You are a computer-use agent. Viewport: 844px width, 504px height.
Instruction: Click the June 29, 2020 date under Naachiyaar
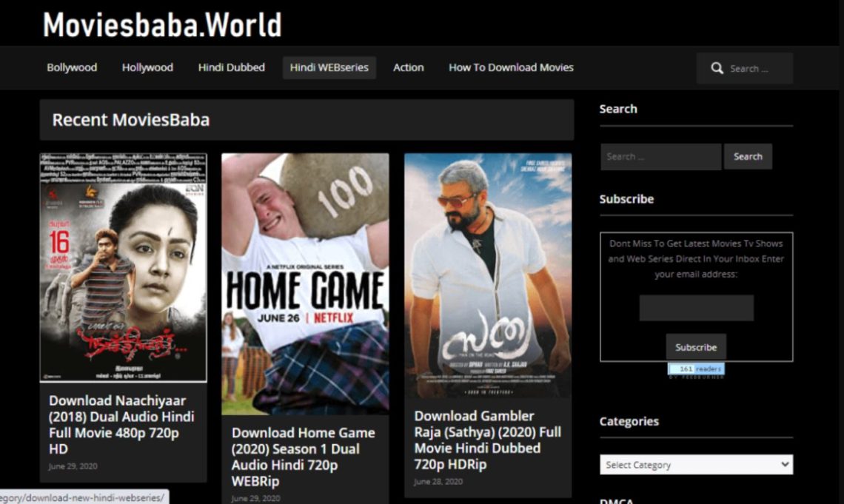click(x=73, y=466)
